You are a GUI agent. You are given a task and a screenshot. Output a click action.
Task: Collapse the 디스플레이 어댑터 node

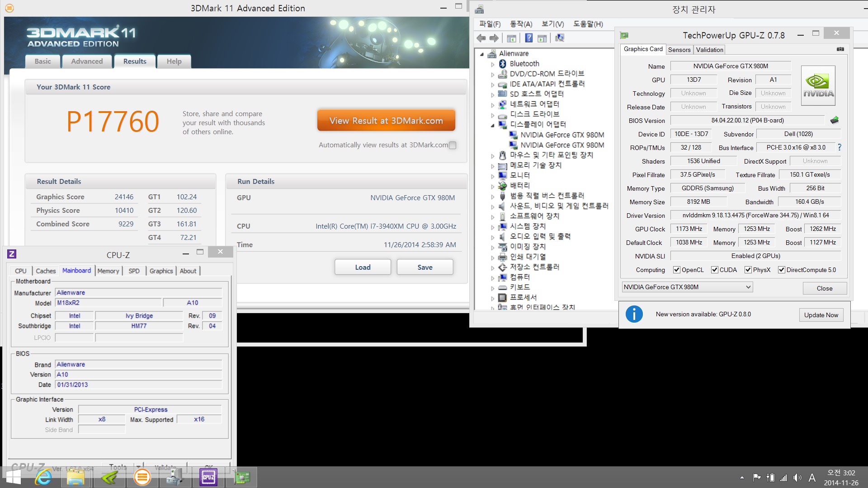493,125
